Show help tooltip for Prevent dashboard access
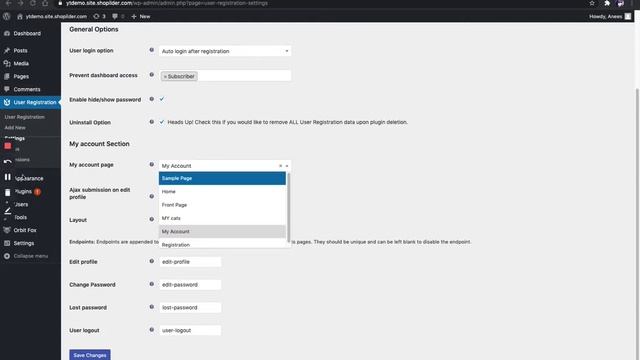Screen dimensions: 640x360 click(151, 75)
